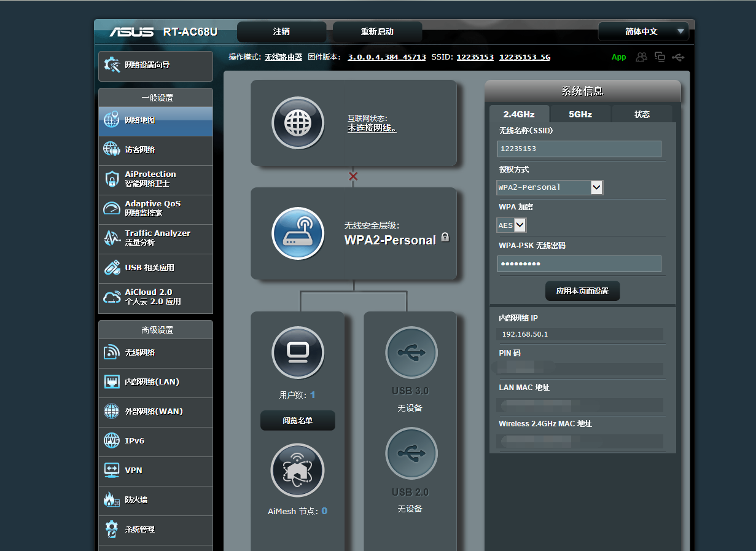This screenshot has width=756, height=551.
Task: Click the 无线名称(SSID) input field
Action: click(579, 149)
